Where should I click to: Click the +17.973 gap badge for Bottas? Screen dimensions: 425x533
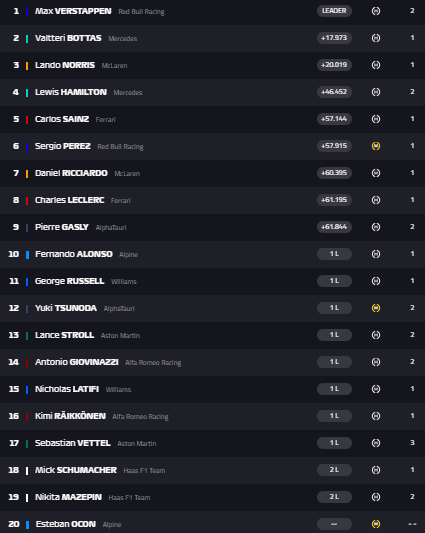[334, 38]
